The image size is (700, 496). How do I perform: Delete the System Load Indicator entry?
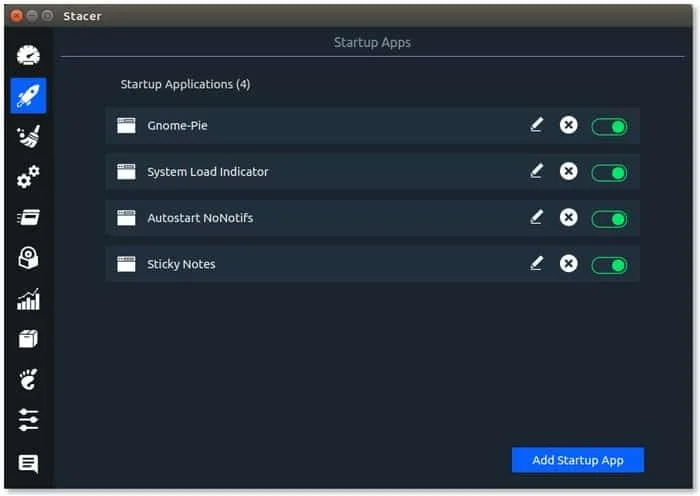coord(568,171)
